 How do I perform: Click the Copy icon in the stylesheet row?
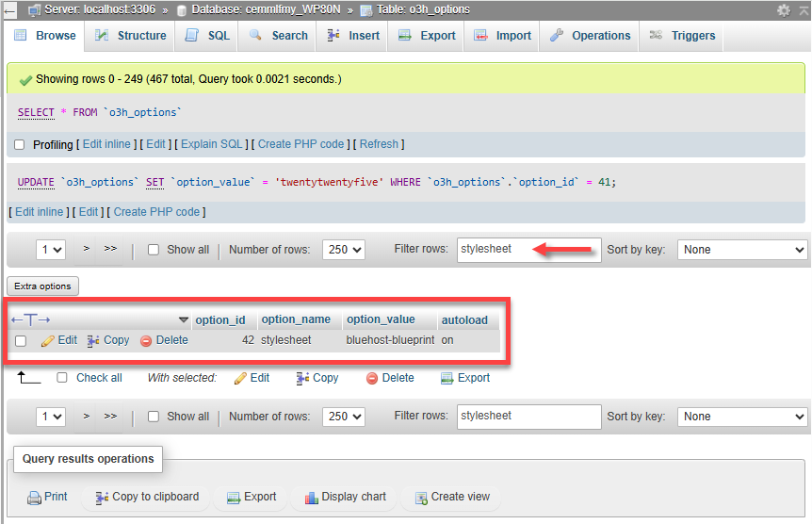tap(93, 341)
